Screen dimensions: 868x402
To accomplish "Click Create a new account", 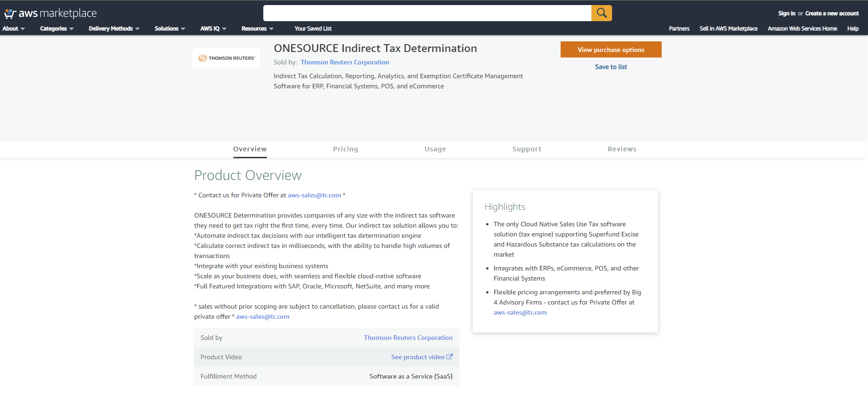I will pyautogui.click(x=832, y=13).
